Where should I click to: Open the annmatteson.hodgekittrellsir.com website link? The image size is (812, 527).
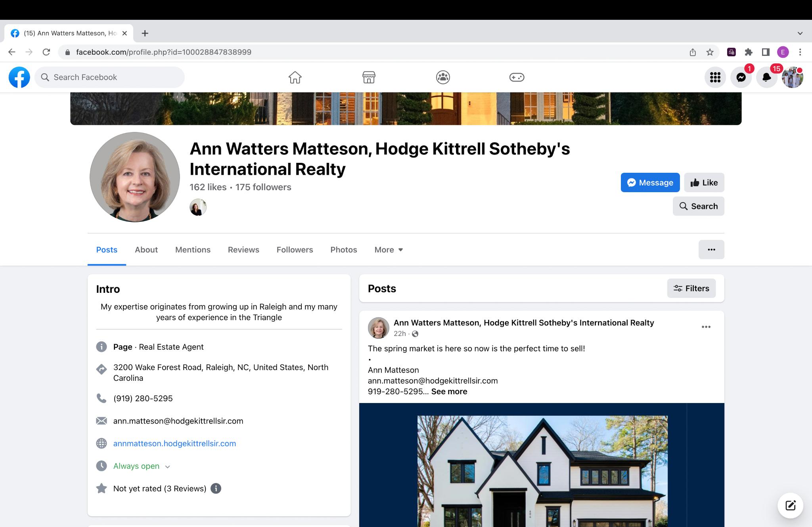[174, 443]
